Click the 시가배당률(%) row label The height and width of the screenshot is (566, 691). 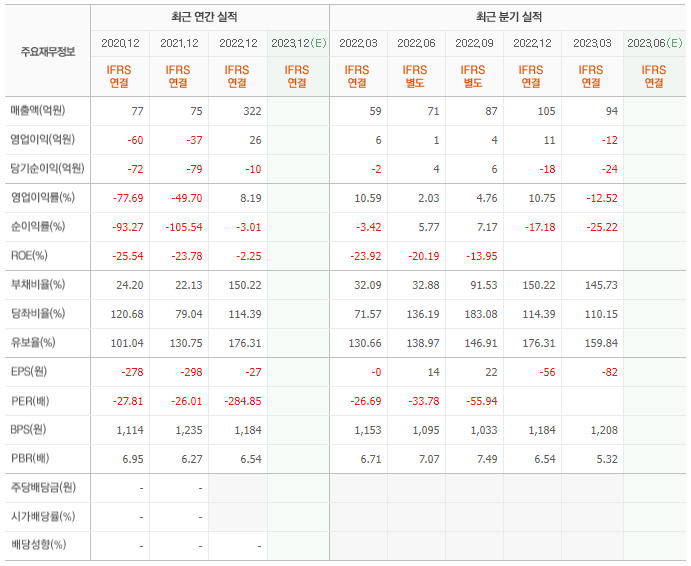coord(43,516)
